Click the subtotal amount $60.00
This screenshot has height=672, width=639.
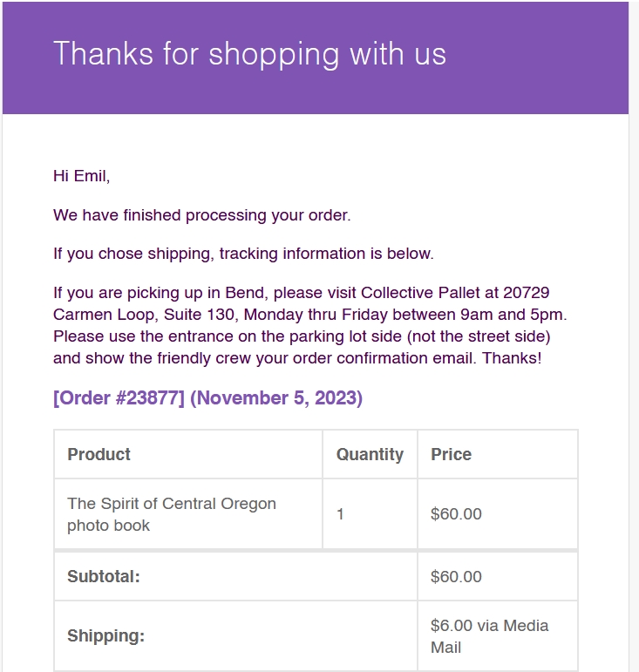pos(456,577)
